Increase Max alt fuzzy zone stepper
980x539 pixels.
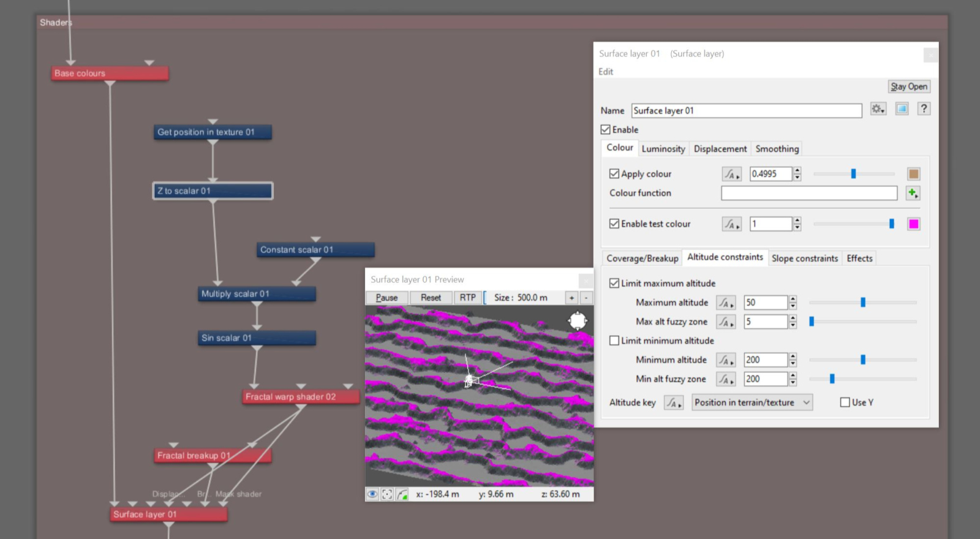793,318
